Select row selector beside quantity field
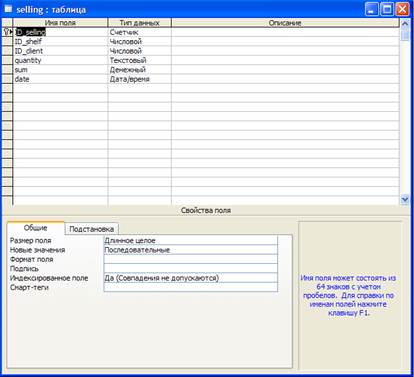 coord(7,60)
